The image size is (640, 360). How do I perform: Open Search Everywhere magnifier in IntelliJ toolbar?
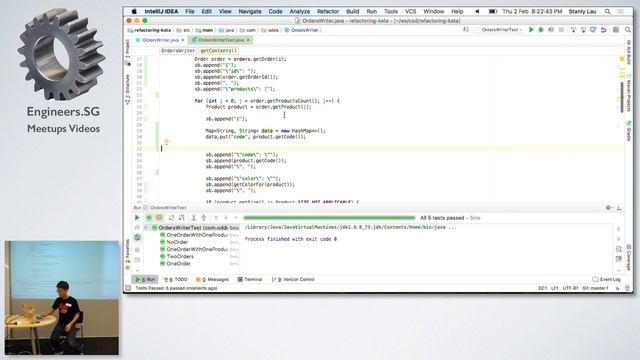tap(628, 30)
